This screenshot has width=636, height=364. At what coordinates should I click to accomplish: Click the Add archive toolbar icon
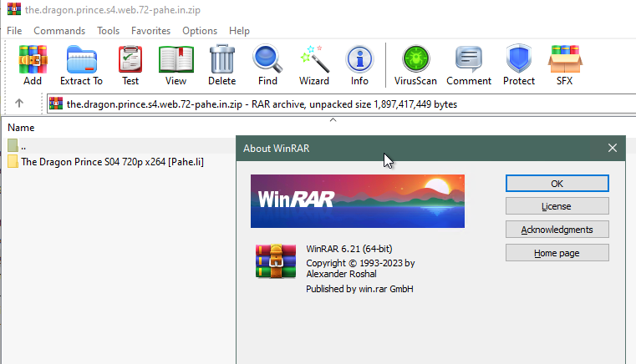coord(33,65)
